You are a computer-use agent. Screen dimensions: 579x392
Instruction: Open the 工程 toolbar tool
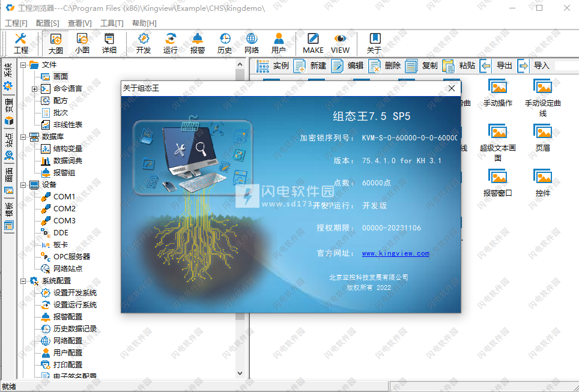21,44
